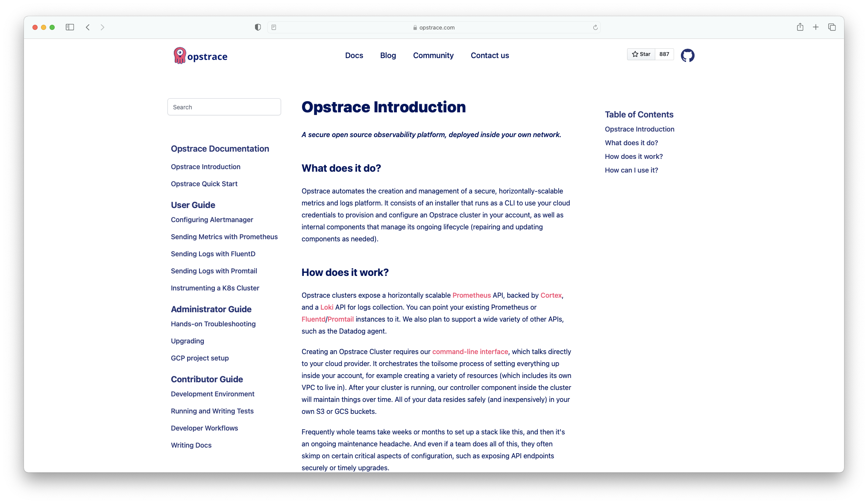Open a new tab with plus icon
The width and height of the screenshot is (868, 504).
pos(815,27)
